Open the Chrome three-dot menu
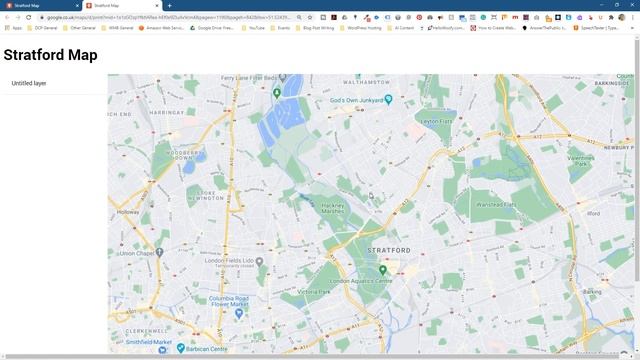 point(633,18)
